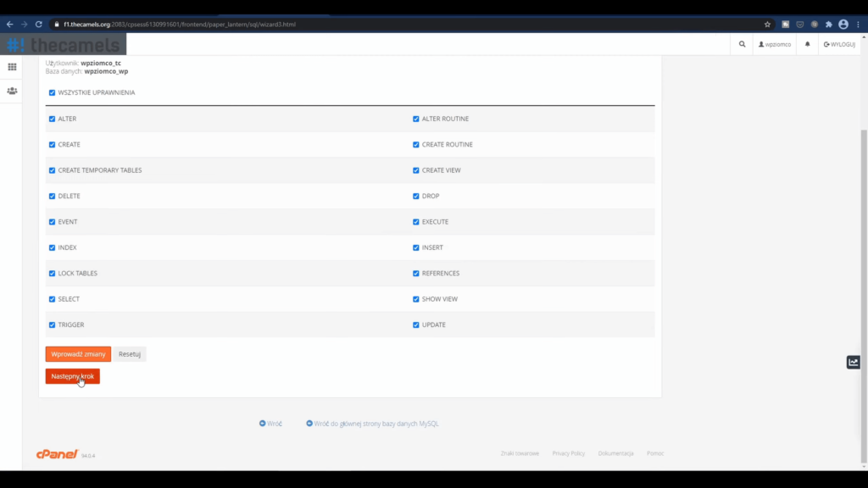Click the Następny krok button
The image size is (868, 488).
pyautogui.click(x=72, y=376)
